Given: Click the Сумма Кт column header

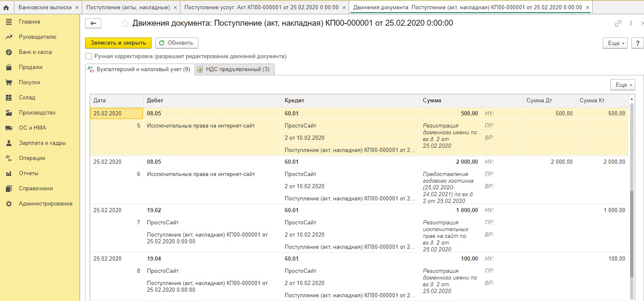Looking at the screenshot, I should [602, 101].
